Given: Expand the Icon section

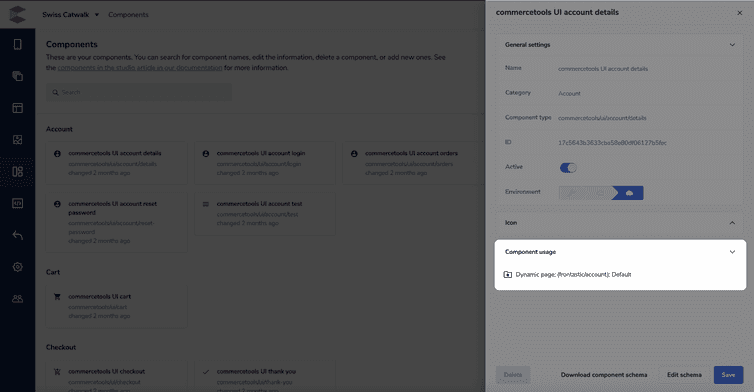Looking at the screenshot, I should (x=732, y=223).
